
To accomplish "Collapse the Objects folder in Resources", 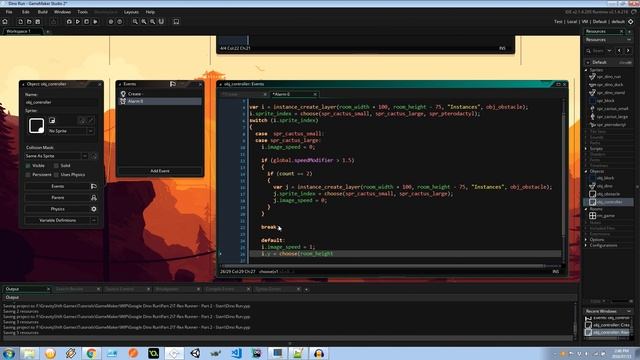I will coord(587,171).
